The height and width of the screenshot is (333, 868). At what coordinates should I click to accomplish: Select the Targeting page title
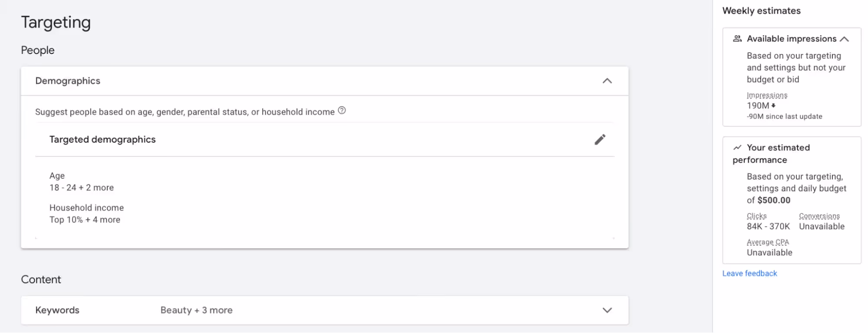[56, 22]
